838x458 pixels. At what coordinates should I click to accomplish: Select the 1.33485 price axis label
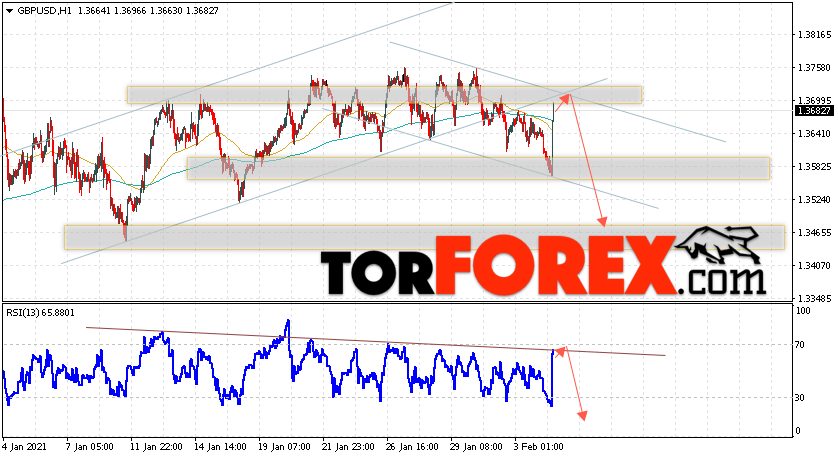coord(814,298)
